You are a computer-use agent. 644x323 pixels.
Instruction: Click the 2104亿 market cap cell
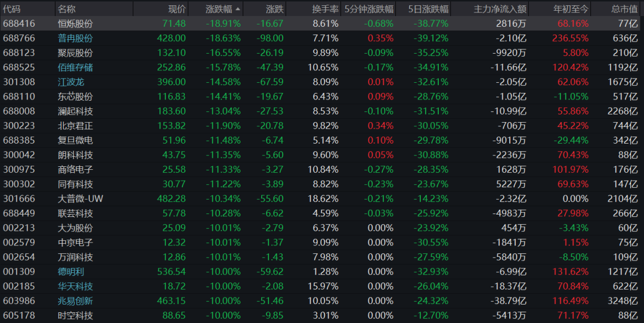(x=623, y=198)
